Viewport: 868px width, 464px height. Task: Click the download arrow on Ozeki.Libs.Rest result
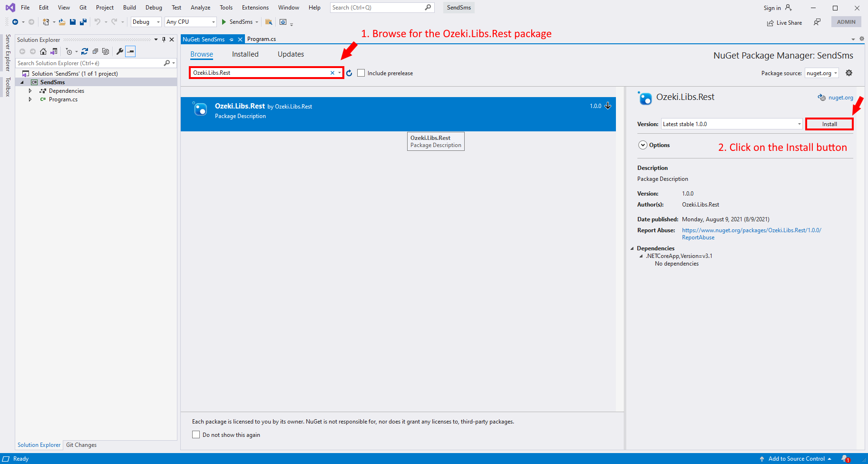(x=608, y=106)
